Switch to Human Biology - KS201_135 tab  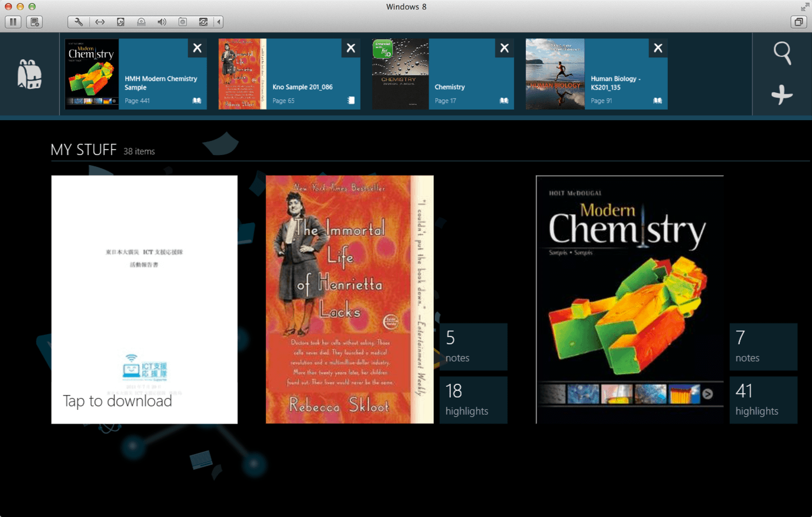pos(597,74)
